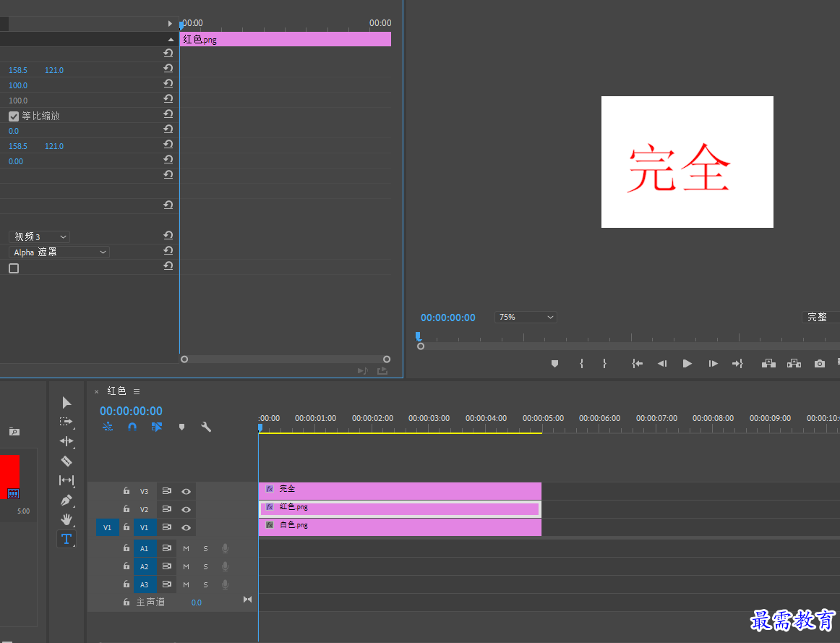840x643 pixels.
Task: Click Mark In button
Action: tap(581, 364)
